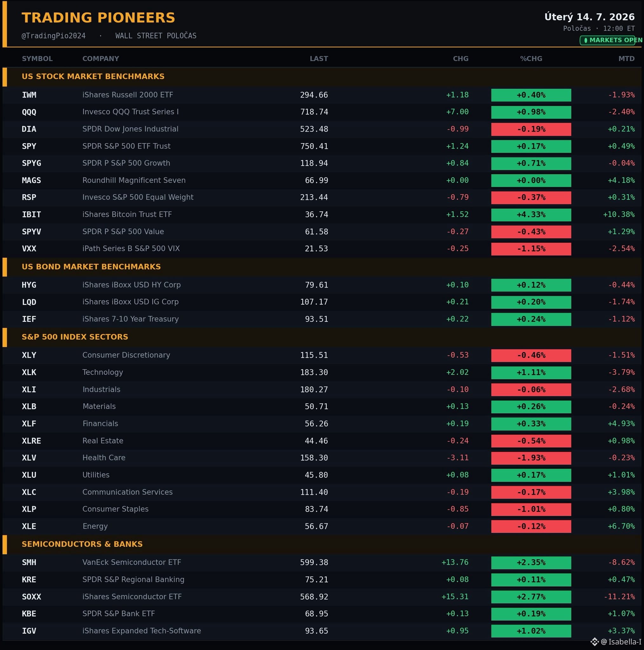
Task: Select the COMPANY column header
Action: [x=101, y=58]
